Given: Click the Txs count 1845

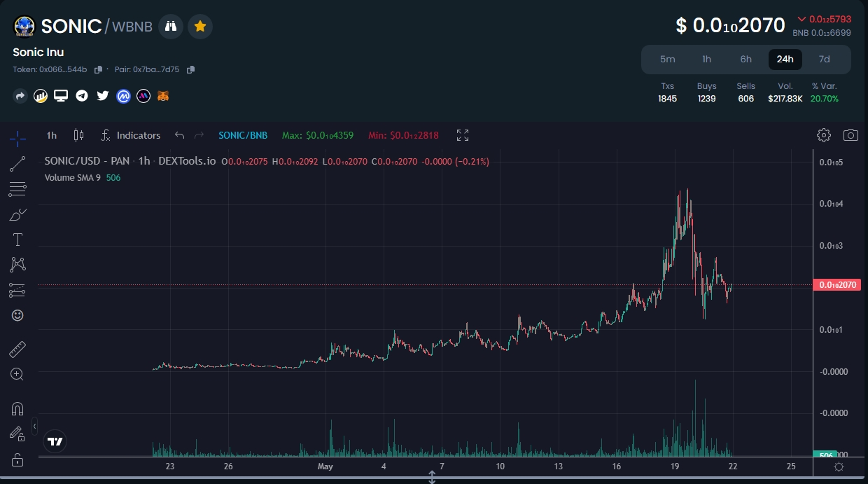Looking at the screenshot, I should tap(668, 99).
